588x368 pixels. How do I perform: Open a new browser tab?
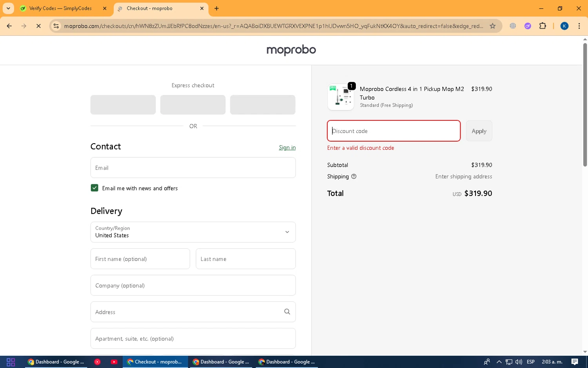216,8
